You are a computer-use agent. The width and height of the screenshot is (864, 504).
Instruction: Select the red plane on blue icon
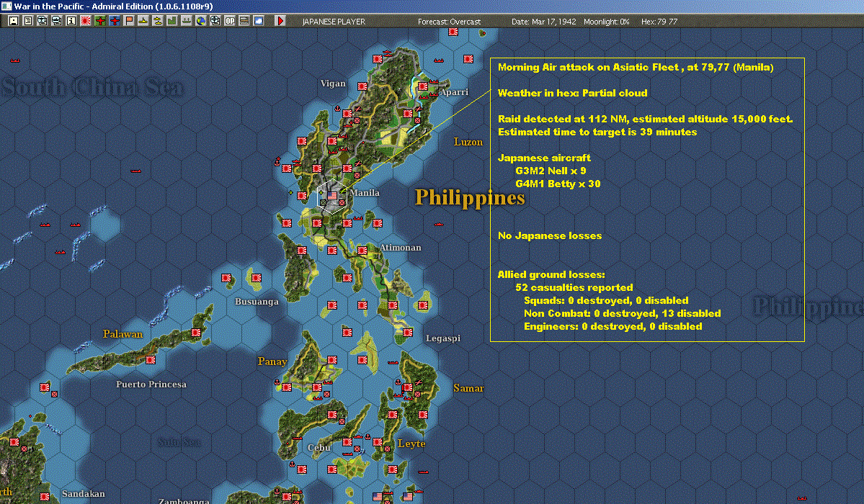114,21
